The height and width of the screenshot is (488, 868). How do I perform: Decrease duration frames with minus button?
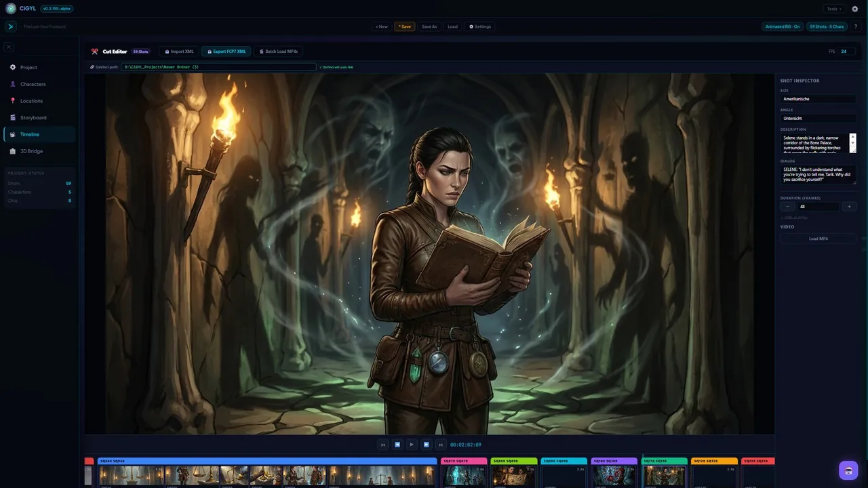(x=787, y=207)
